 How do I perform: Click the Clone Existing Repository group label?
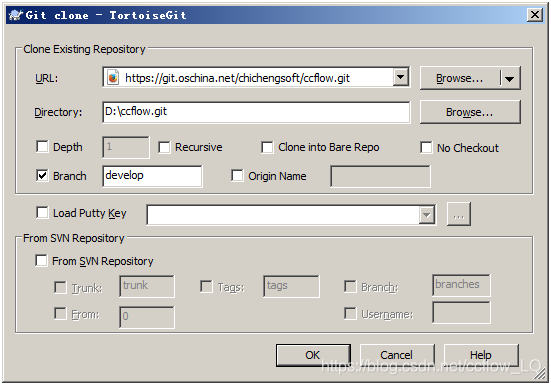click(84, 49)
